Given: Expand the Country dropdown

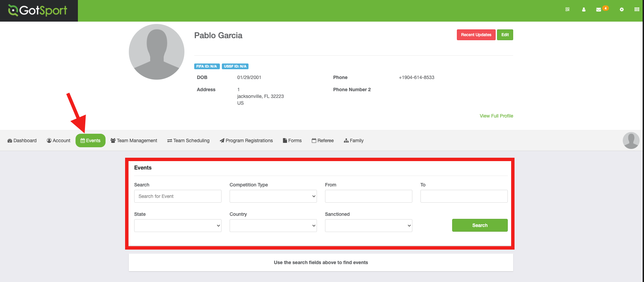Looking at the screenshot, I should (x=273, y=226).
